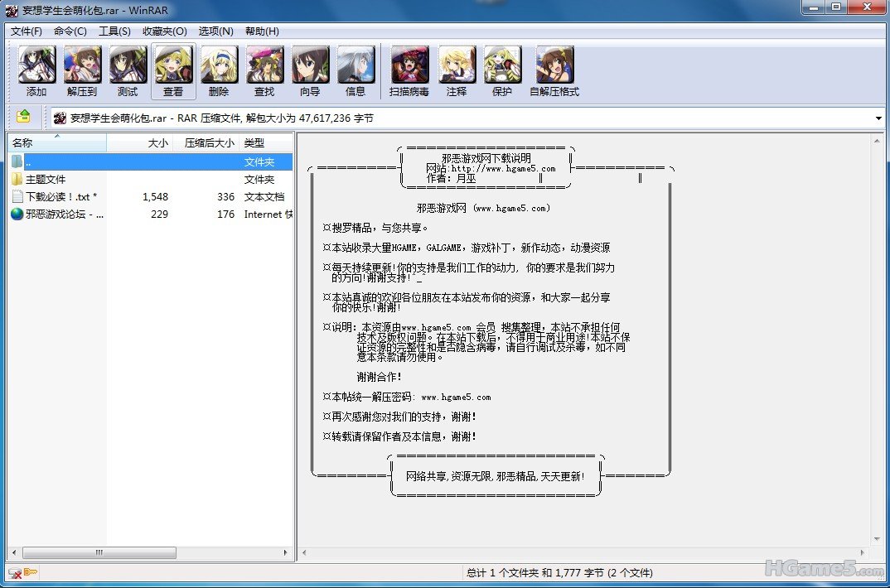Click file list scroll left arrow
The image size is (890, 588).
pyautogui.click(x=14, y=552)
